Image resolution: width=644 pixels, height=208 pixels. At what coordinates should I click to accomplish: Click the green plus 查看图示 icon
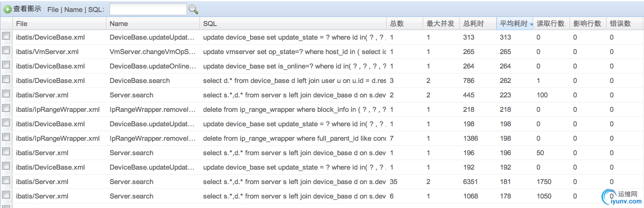(x=7, y=9)
